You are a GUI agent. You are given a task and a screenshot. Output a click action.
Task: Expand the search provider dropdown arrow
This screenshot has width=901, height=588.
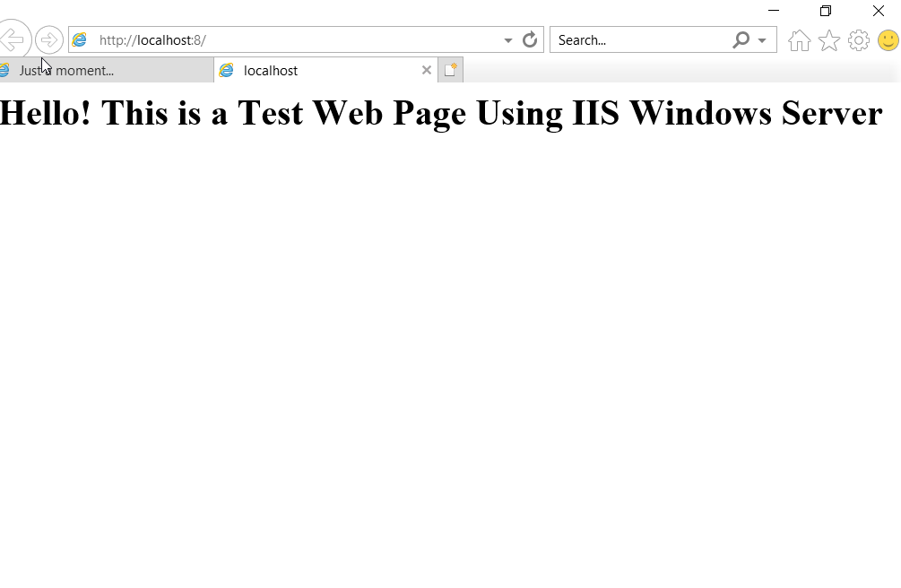coord(762,40)
